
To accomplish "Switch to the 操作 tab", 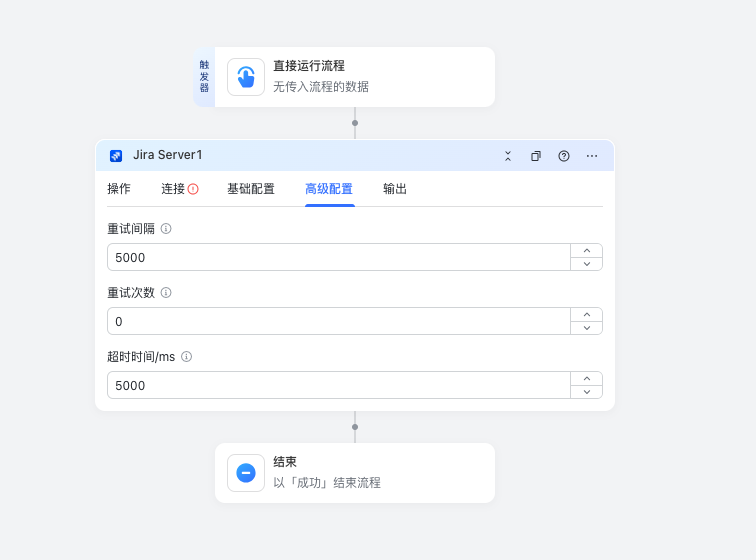I will (119, 189).
